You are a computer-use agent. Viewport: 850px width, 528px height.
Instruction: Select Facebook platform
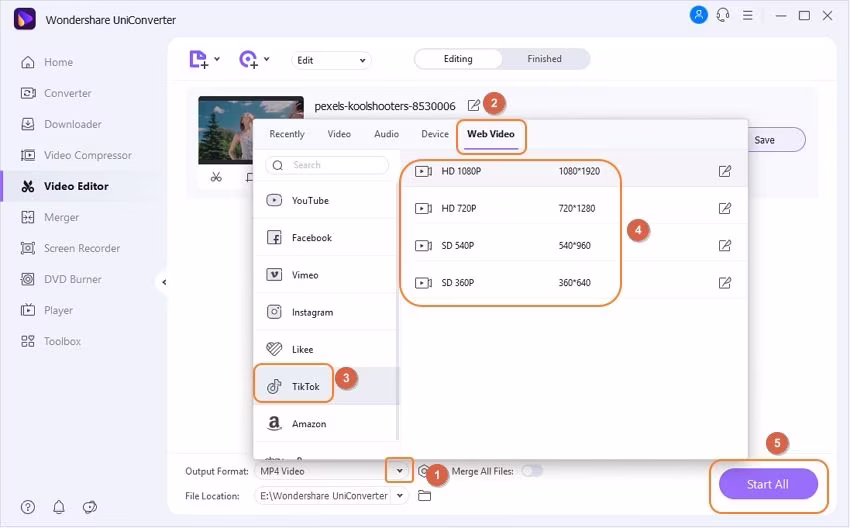325,237
